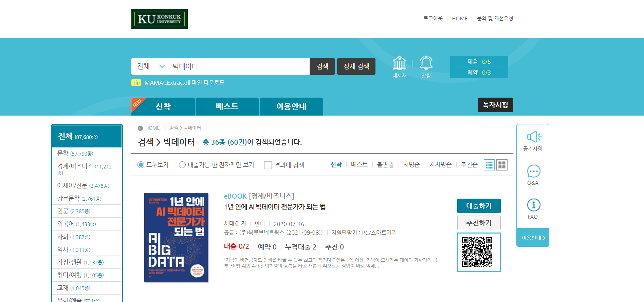Screen dimensions: 644x302
Task: Open the 내서재 library icon
Action: coord(399,63)
